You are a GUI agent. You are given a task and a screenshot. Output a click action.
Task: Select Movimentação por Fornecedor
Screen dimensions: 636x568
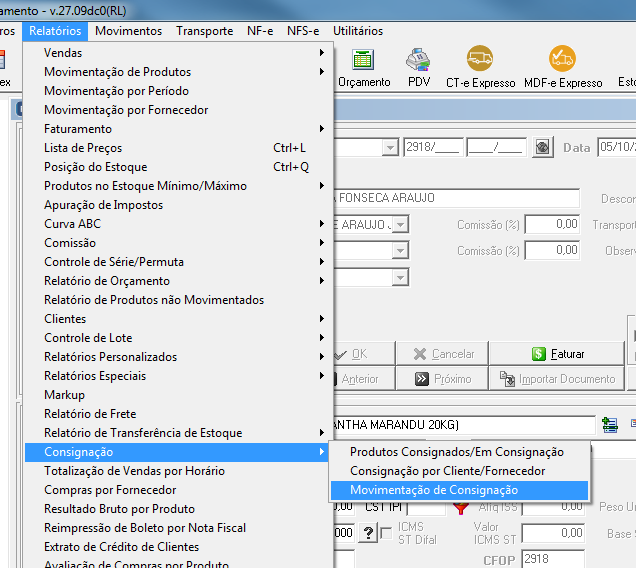(178, 110)
